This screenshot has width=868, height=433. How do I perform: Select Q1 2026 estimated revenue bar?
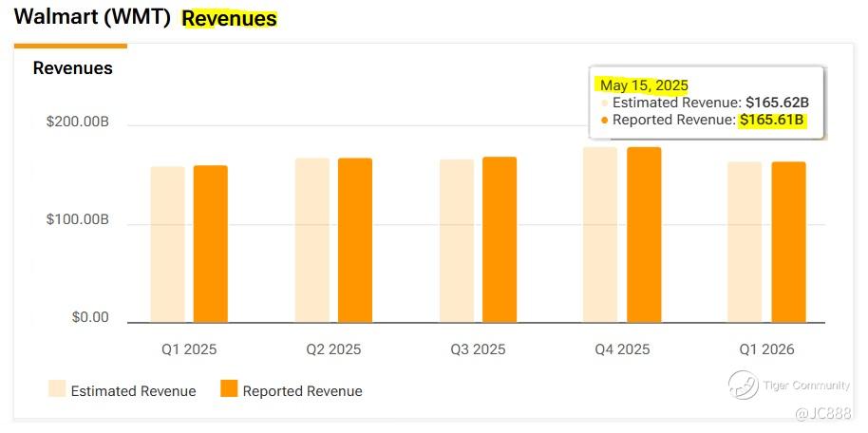(x=745, y=242)
